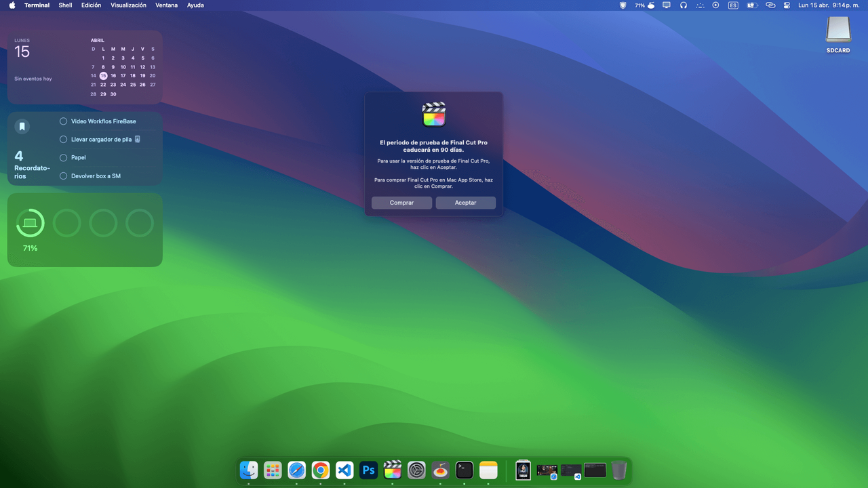This screenshot has height=488, width=868.
Task: Open the Shell menu in Terminal
Action: click(x=65, y=5)
